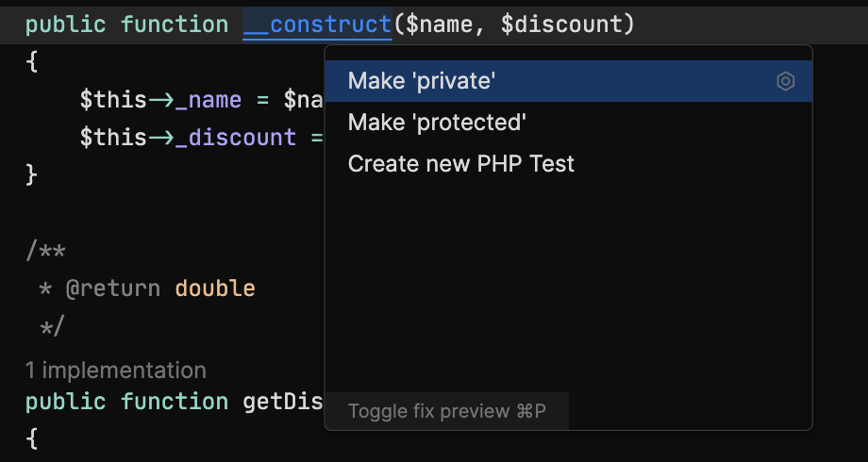Open the '1 implementation' inlay hint

tap(115, 370)
